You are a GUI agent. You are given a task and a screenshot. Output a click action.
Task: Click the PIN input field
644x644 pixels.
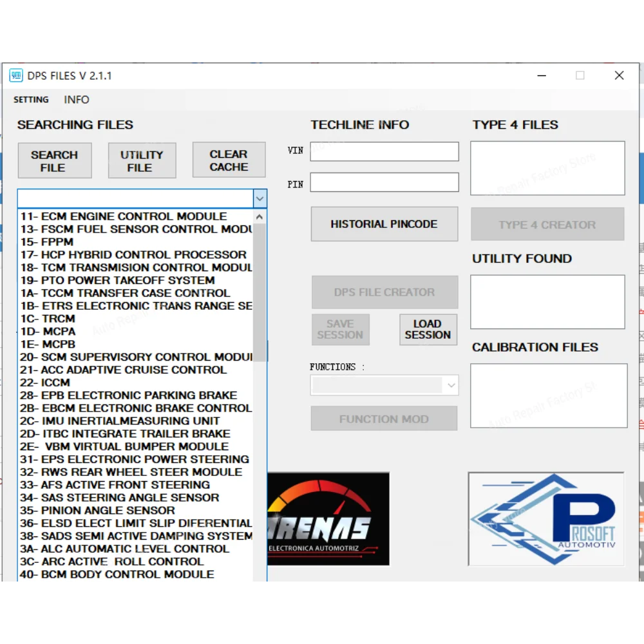[x=384, y=182]
